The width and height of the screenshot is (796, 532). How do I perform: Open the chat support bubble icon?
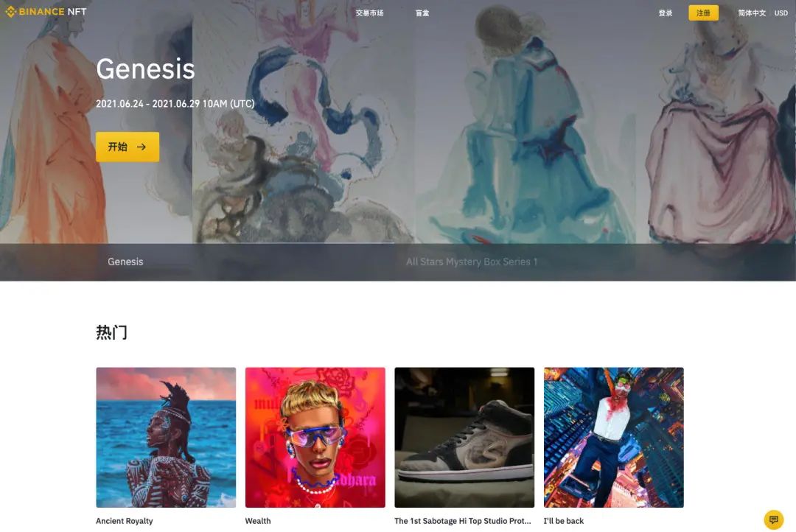774,519
